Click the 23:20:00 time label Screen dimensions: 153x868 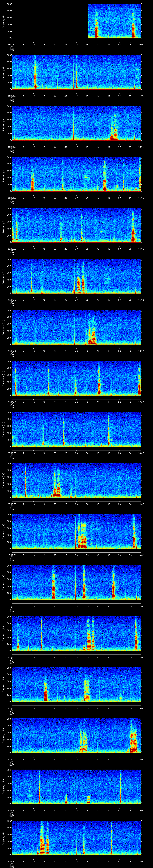[12, 606]
